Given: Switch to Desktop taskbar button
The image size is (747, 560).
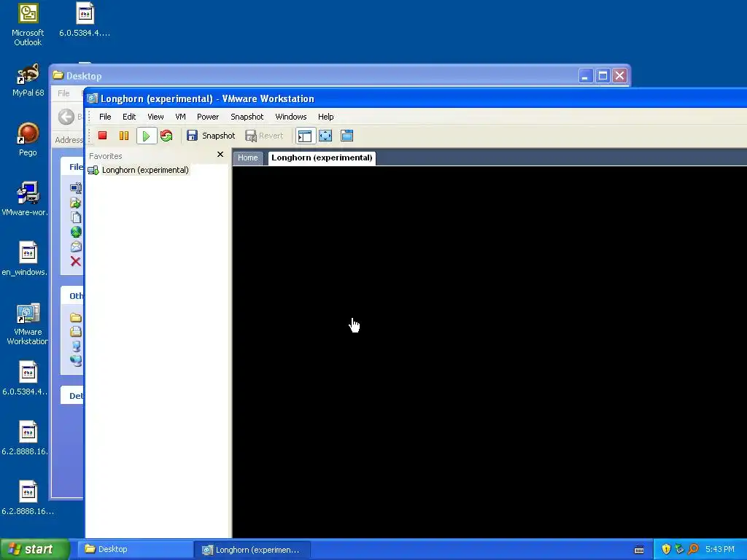Looking at the screenshot, I should pyautogui.click(x=135, y=550).
